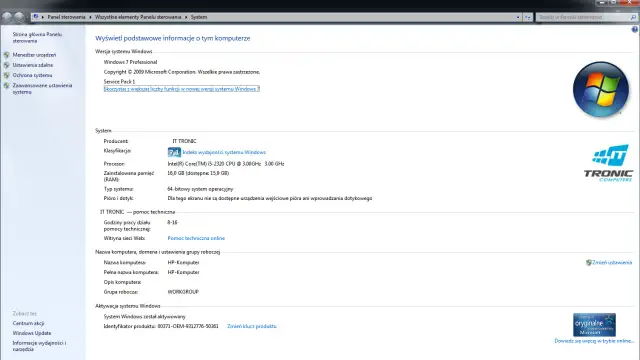The width and height of the screenshot is (640, 360).
Task: Select the Panel sterowania breadcrumb
Action: click(66, 17)
